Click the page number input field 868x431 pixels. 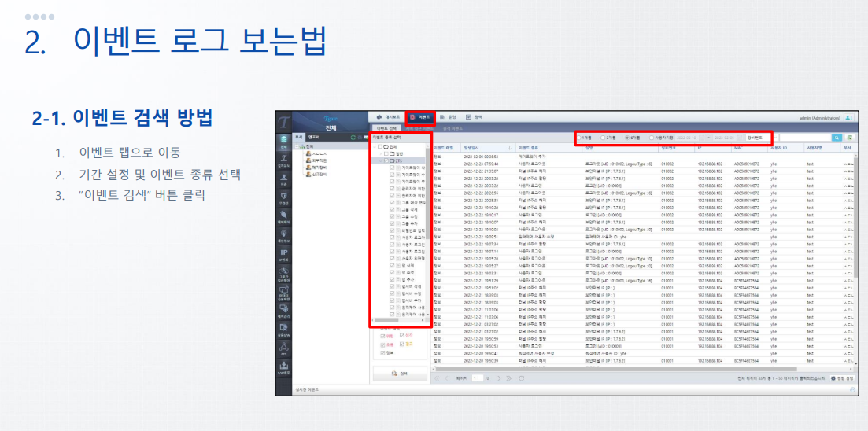pyautogui.click(x=475, y=378)
